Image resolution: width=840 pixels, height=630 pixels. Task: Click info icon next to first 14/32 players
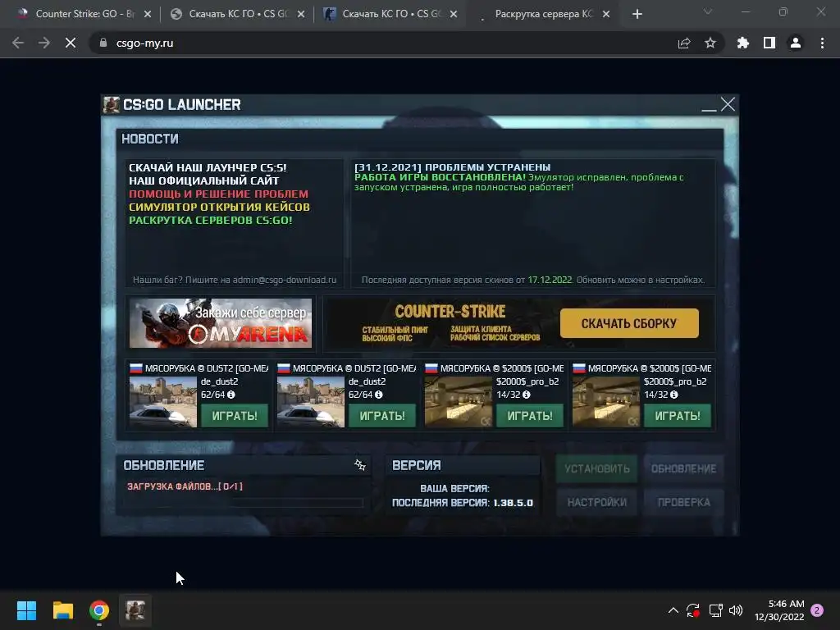point(527,395)
